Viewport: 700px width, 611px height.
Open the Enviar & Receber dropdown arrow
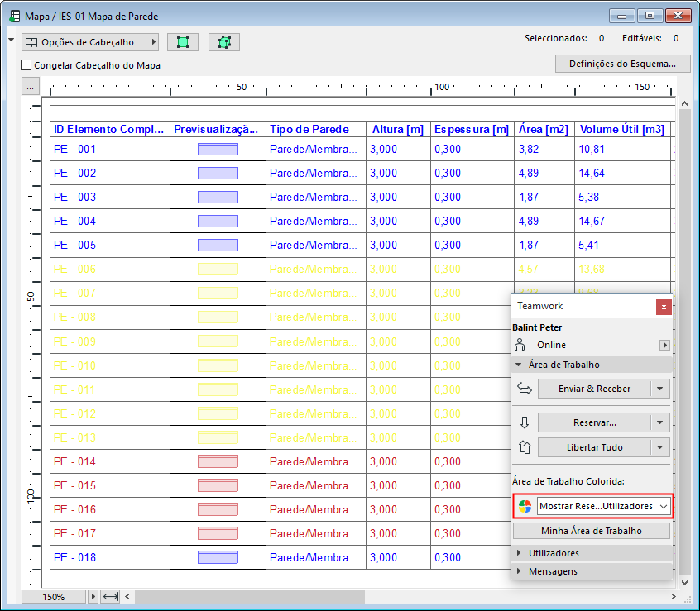click(659, 388)
